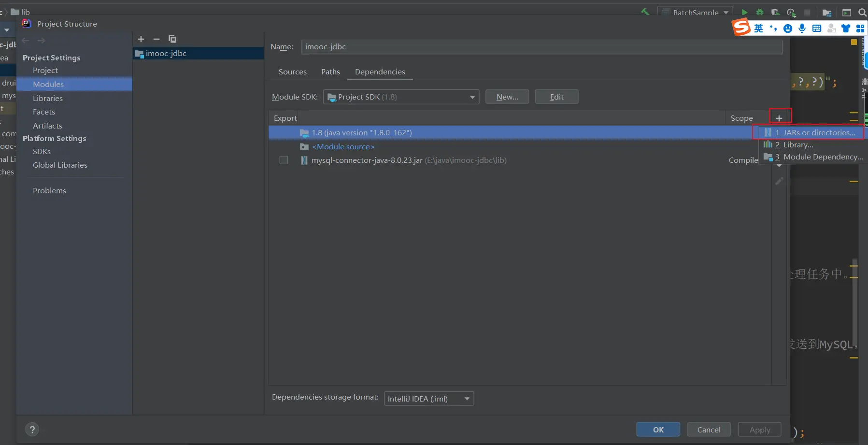Click the copy module icon
Screen dimensions: 868x445
[x=172, y=39]
